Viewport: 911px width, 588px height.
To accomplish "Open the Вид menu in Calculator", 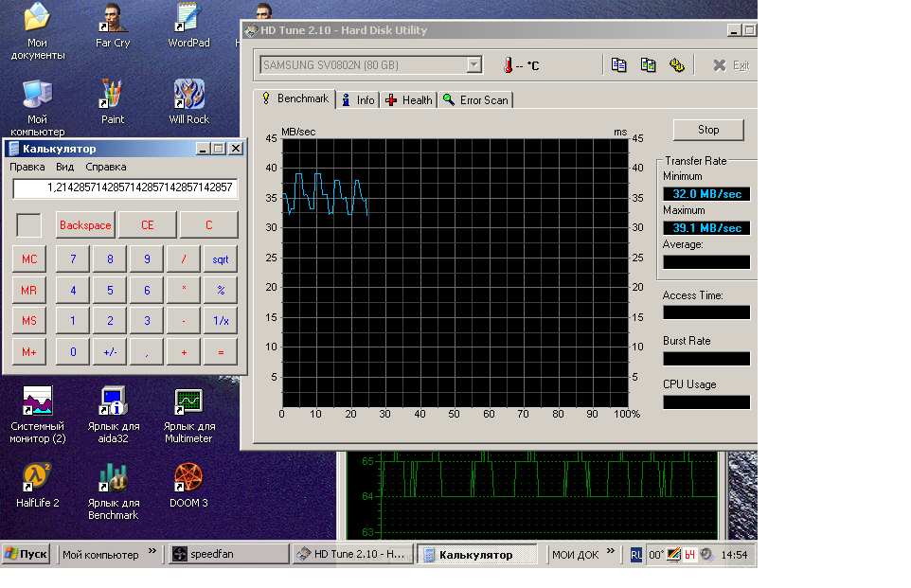I will tap(64, 167).
